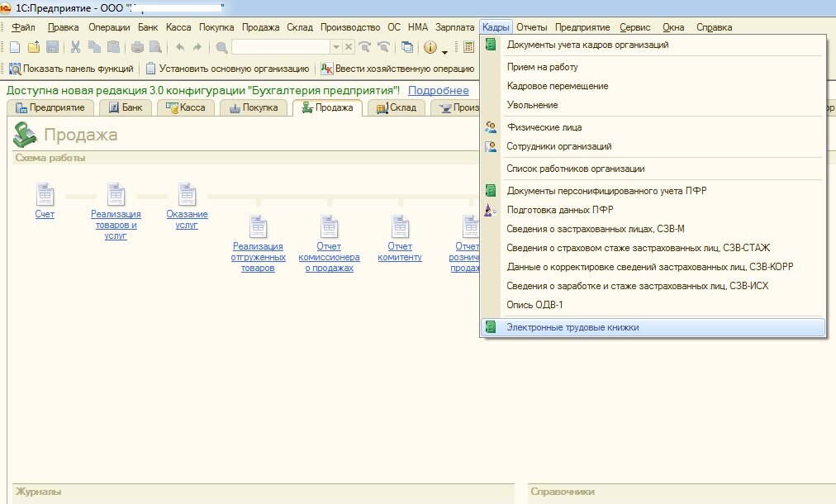Open the Calculator toolbar icon
The image size is (836, 504).
click(468, 47)
